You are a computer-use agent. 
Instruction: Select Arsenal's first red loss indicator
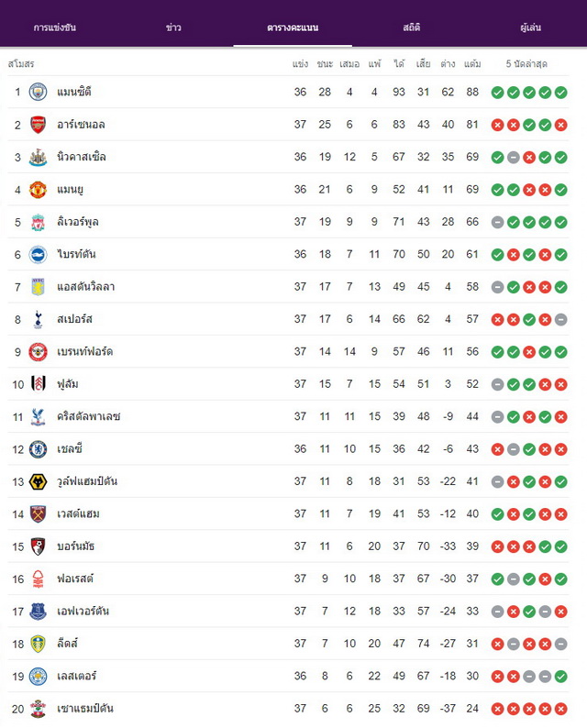tap(497, 125)
